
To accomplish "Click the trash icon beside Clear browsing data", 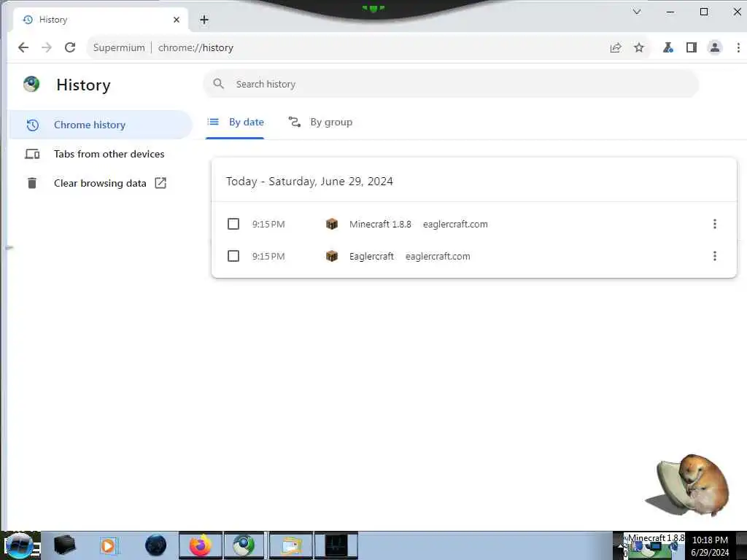I will coord(32,183).
